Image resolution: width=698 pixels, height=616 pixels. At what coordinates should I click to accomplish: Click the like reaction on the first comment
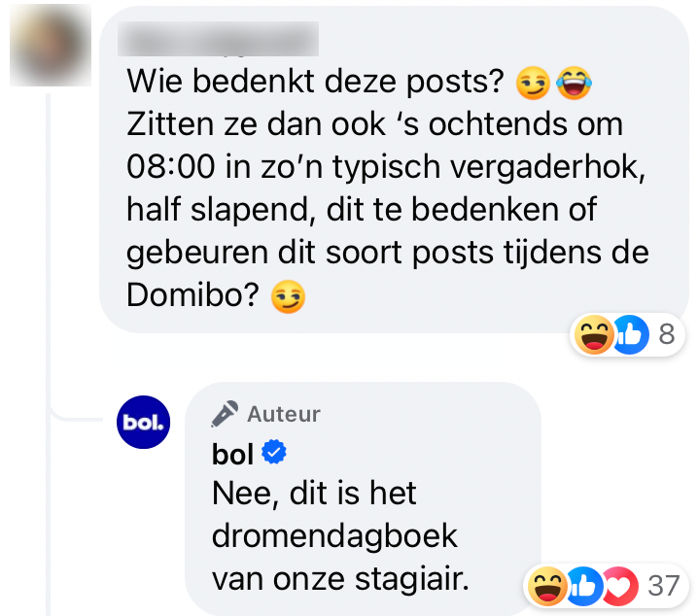pyautogui.click(x=631, y=334)
